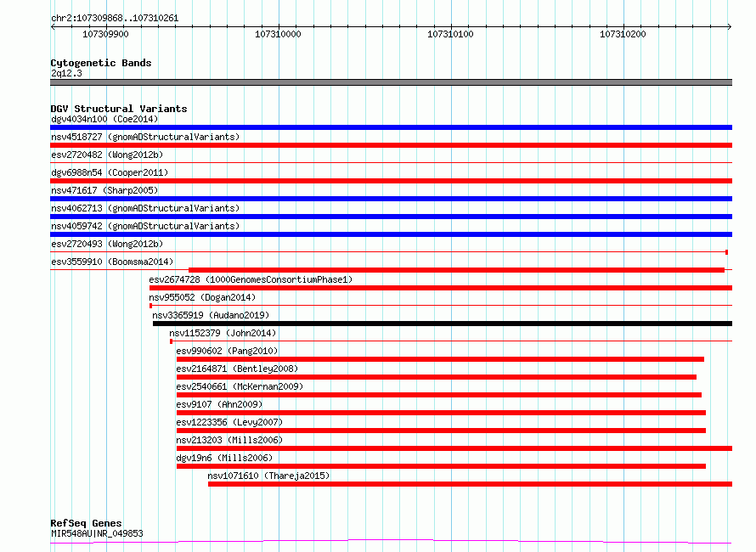Click the MIR548AU|NR_049853 gene label
756x552 pixels.
click(97, 533)
